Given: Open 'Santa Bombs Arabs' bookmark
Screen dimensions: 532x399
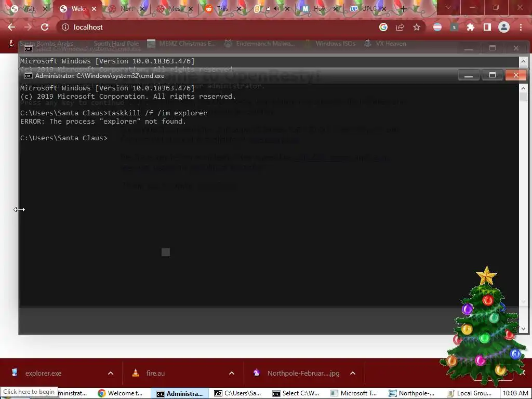Looking at the screenshot, I should [42, 44].
